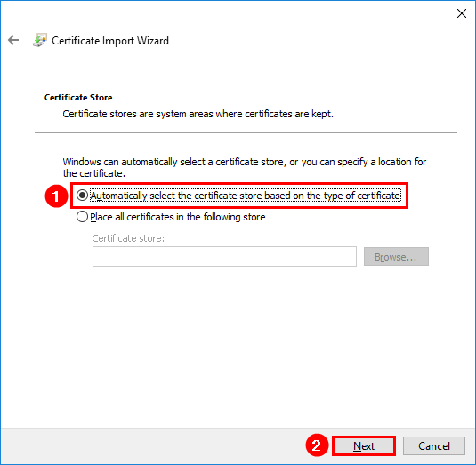Click the 'Automatically select the certificate store' label text
Screen dimensions: 476x465
pyautogui.click(x=246, y=196)
